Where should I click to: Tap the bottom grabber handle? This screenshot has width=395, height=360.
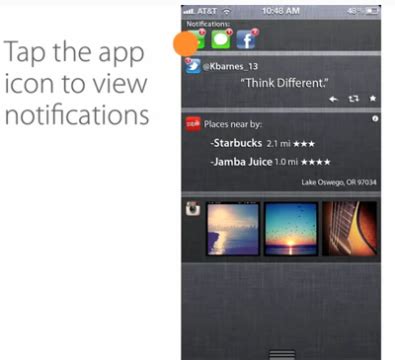click(282, 354)
